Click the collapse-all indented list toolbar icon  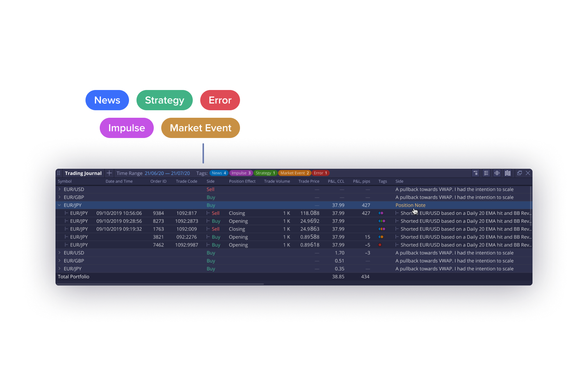point(475,173)
